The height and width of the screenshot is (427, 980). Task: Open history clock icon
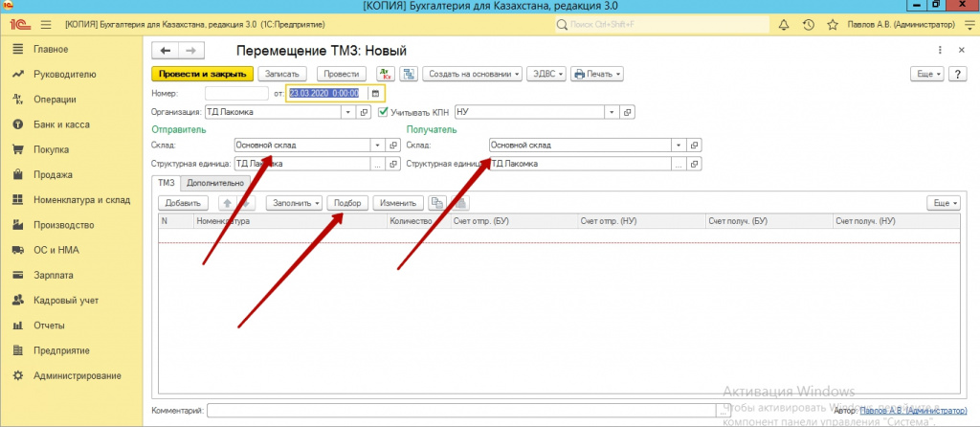(808, 25)
